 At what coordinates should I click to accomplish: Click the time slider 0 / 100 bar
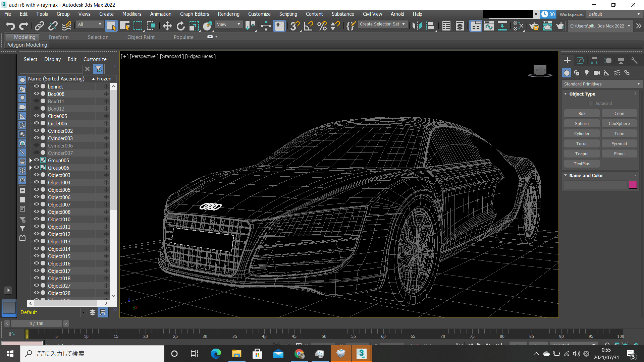point(37,323)
